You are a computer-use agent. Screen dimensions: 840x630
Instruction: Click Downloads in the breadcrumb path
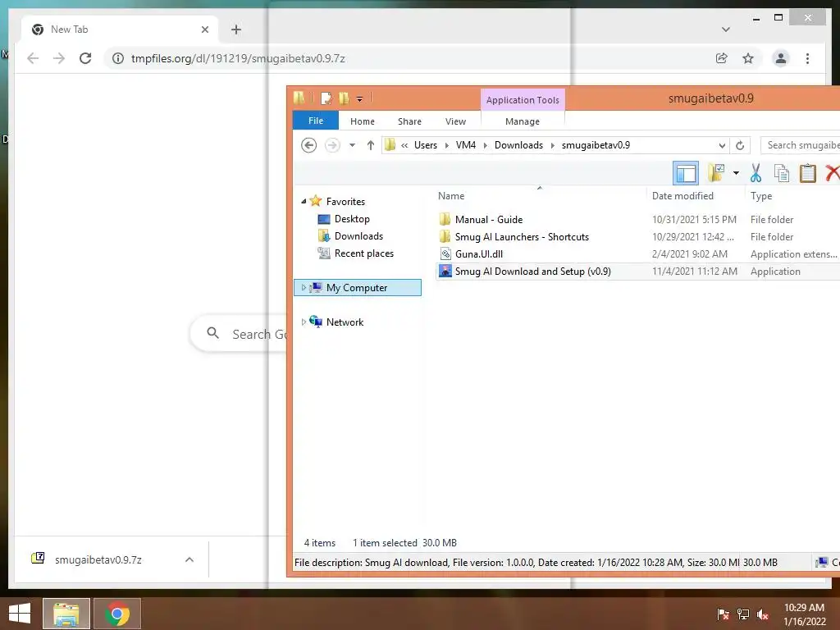(x=518, y=145)
